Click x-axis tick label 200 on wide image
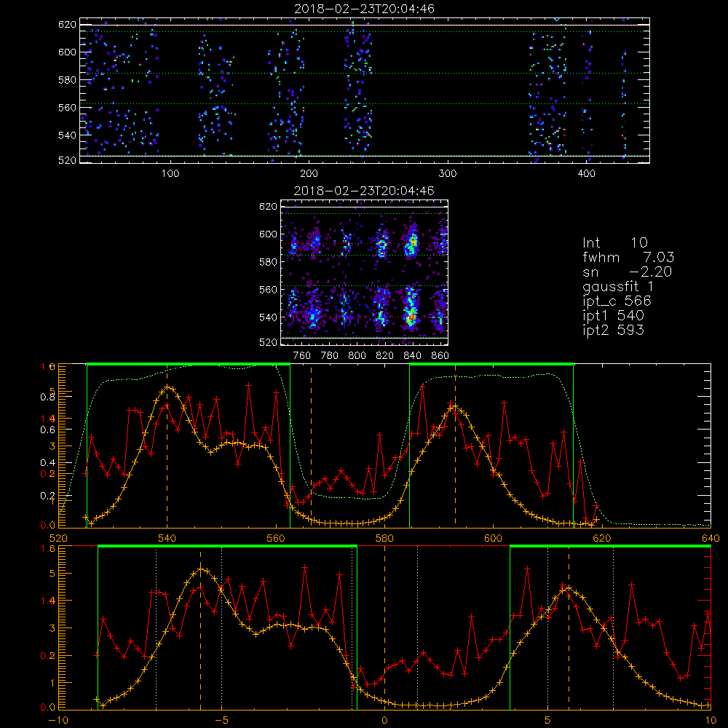This screenshot has height=728, width=728. pos(309,174)
